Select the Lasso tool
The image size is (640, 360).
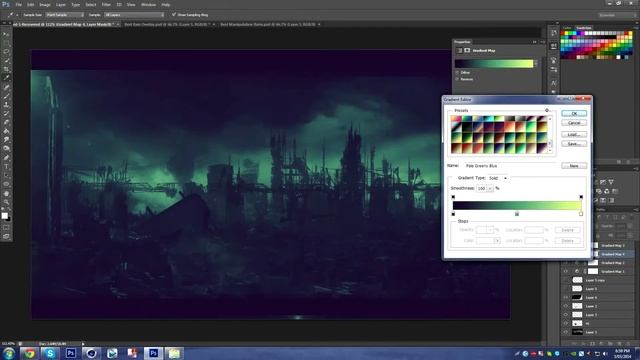[x=6, y=52]
